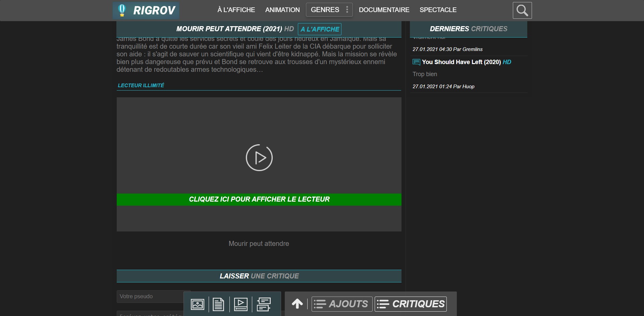Image resolution: width=644 pixels, height=316 pixels.
Task: Click the circular play button in the player
Action: (x=259, y=158)
